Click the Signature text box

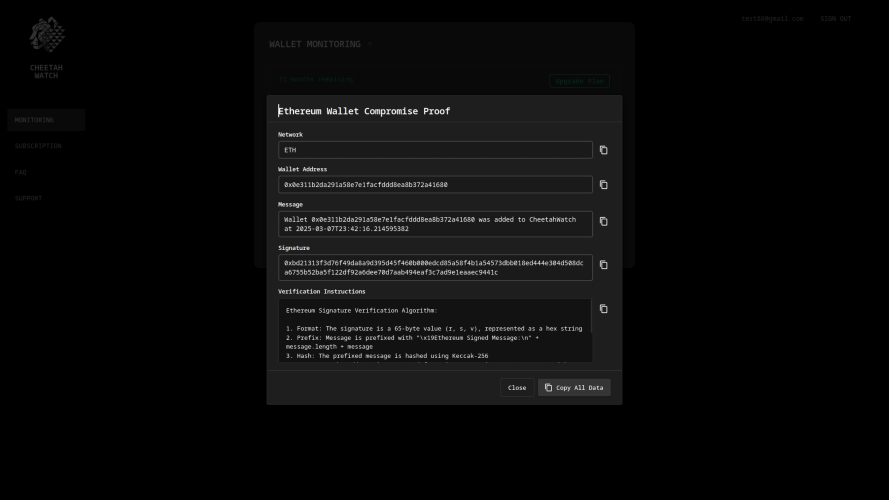click(435, 268)
